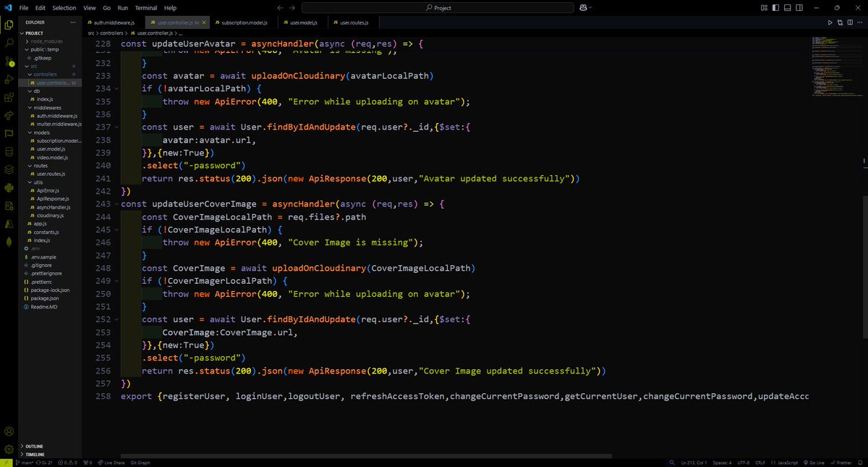Screen dimensions: 868x467
Task: Open editor More Actions ellipsis
Action: (x=861, y=23)
